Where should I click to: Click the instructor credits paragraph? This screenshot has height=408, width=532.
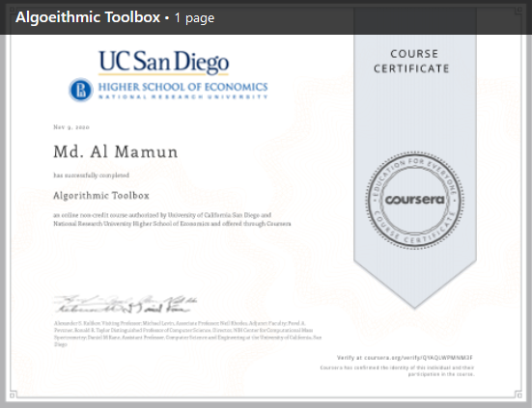point(187,334)
